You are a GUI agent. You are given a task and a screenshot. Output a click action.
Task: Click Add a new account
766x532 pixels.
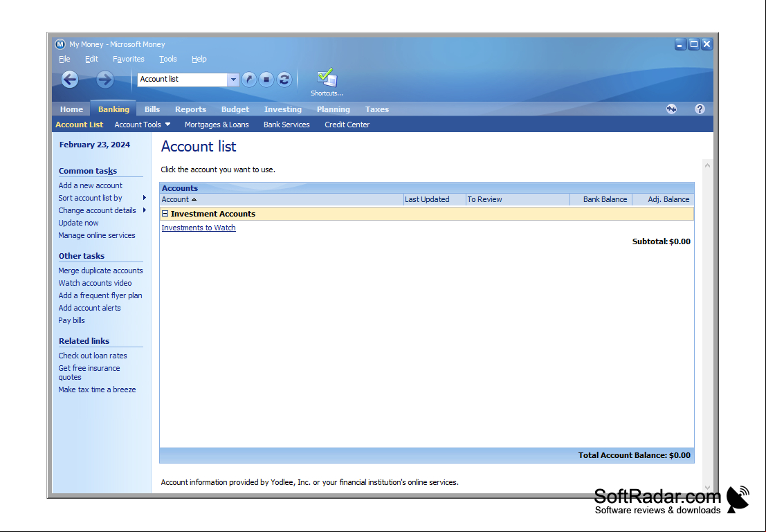[x=91, y=185]
